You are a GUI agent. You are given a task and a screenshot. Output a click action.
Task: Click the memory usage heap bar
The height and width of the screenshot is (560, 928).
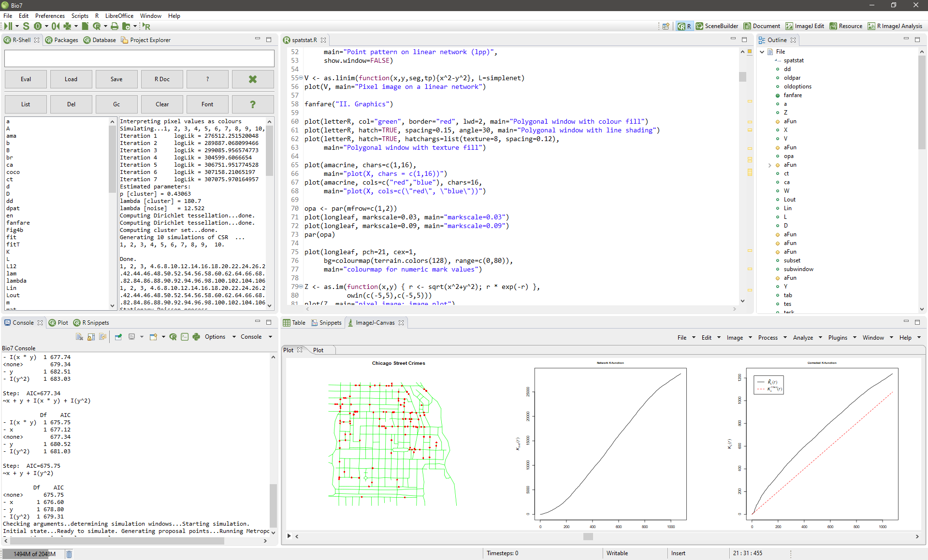tap(34, 554)
